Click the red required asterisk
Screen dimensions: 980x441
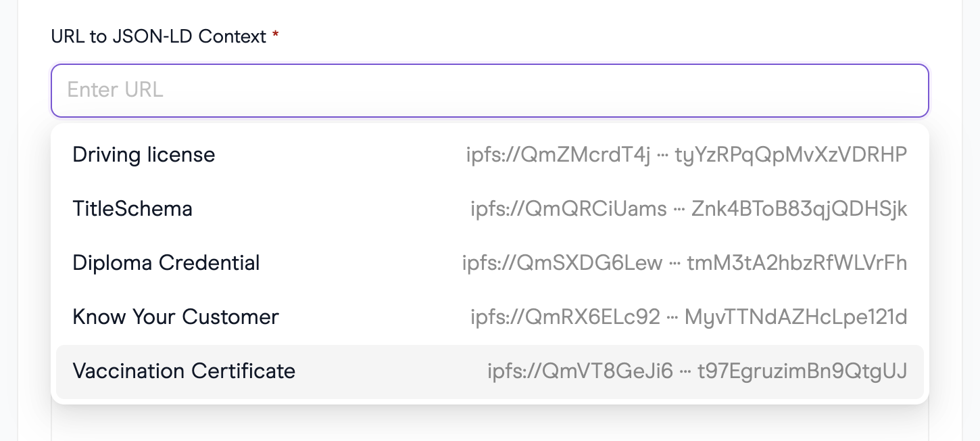tap(276, 35)
